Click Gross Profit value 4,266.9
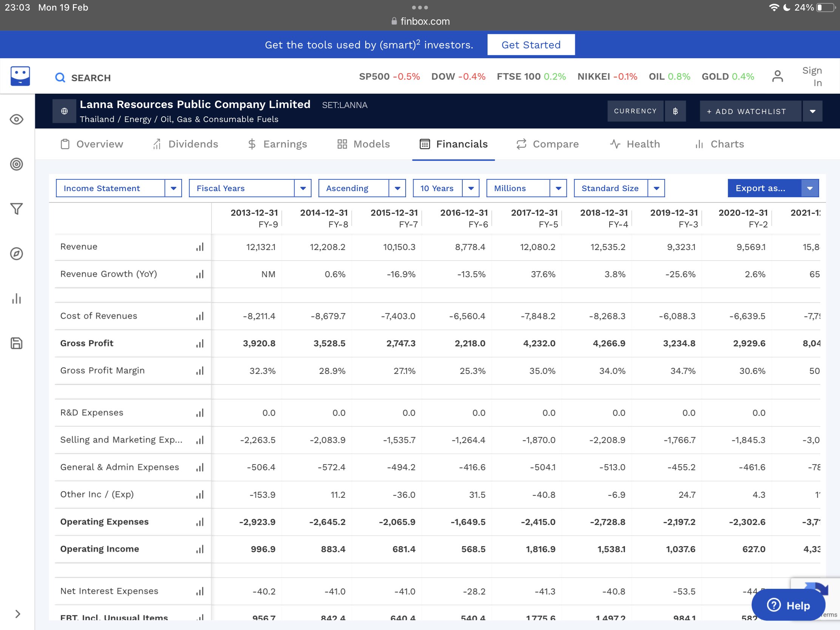This screenshot has height=630, width=840. (x=609, y=343)
